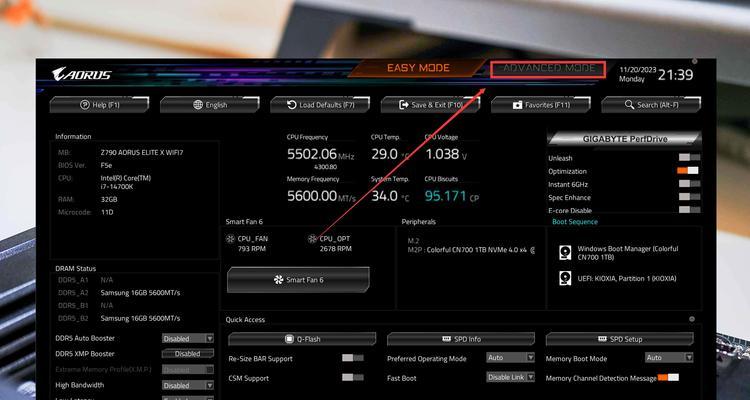Launch the Q-Flash utility button
This screenshot has width=750, height=400.
[302, 339]
